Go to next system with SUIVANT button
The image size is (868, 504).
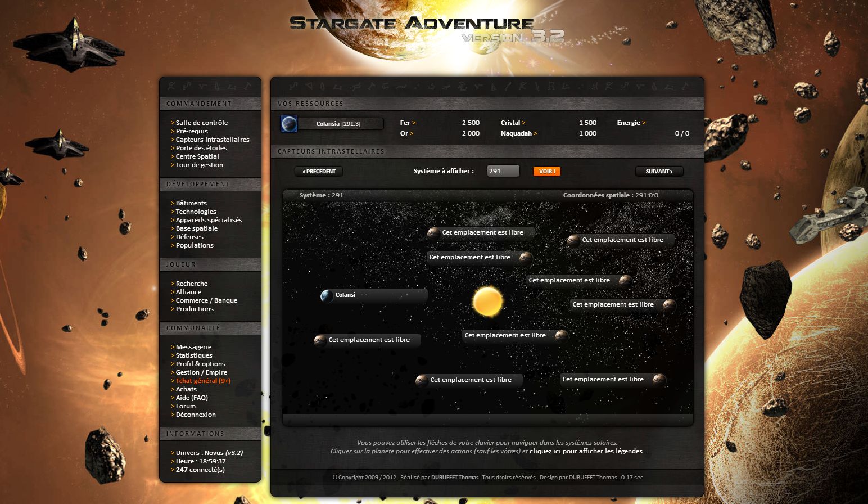pos(659,172)
